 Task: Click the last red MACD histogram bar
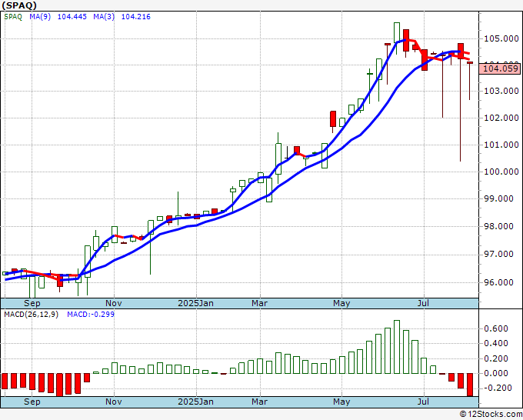pos(470,385)
